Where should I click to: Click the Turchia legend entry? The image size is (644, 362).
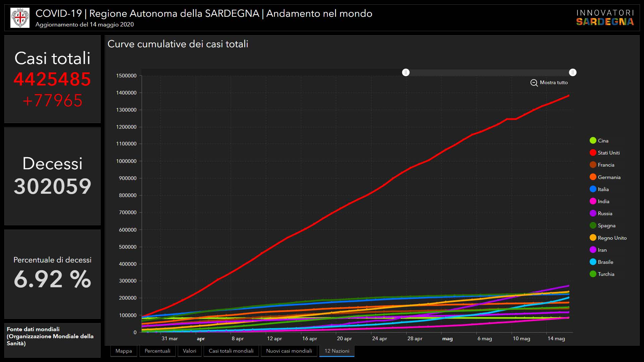pyautogui.click(x=606, y=274)
